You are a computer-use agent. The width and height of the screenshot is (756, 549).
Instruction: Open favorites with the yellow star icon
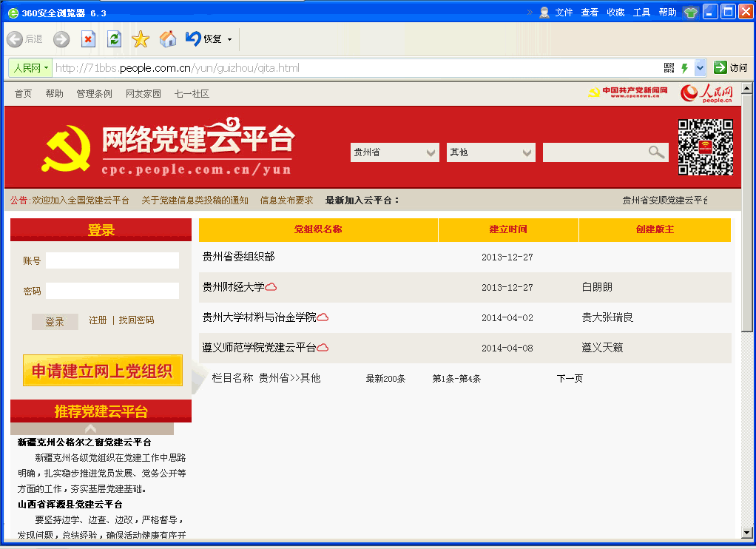(x=141, y=39)
